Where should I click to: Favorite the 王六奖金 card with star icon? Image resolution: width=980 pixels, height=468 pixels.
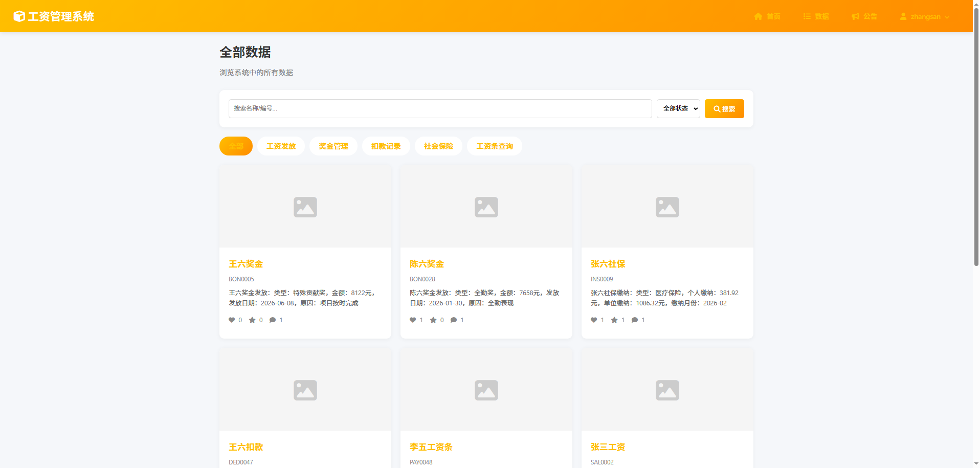[x=252, y=320]
